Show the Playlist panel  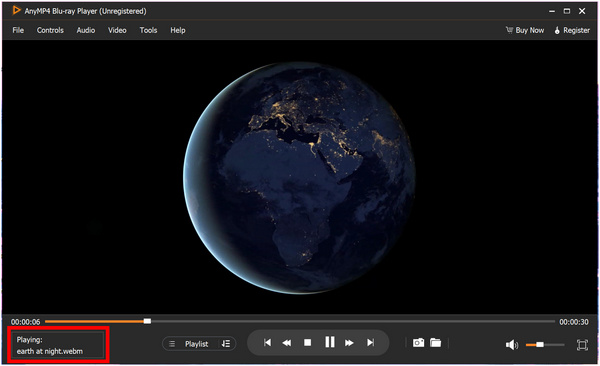197,344
